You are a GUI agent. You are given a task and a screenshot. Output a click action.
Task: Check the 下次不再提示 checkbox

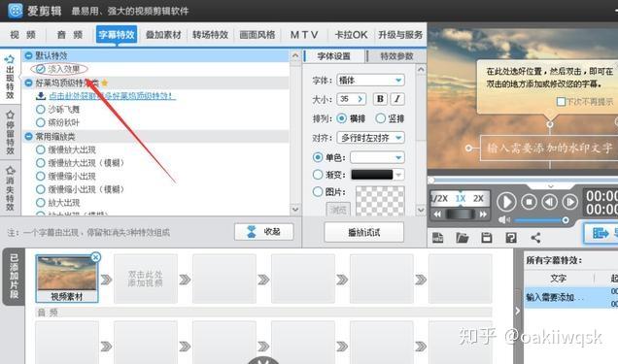point(561,102)
